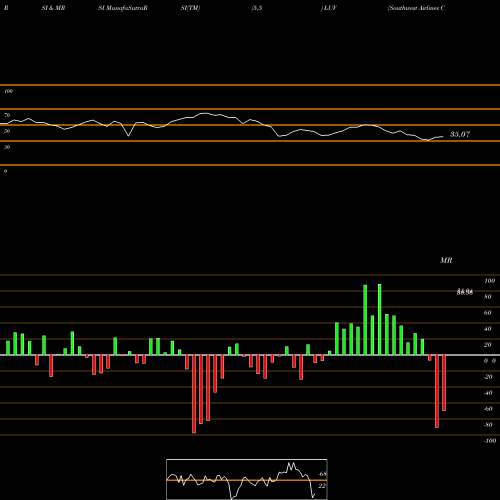Click the current RSI value 35.07
500x500 pixels.
coord(460,134)
